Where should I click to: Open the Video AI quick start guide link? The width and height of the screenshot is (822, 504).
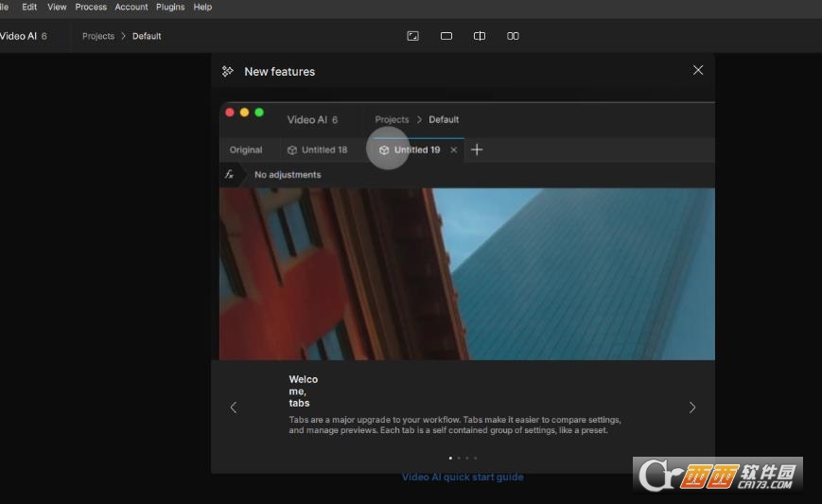463,477
